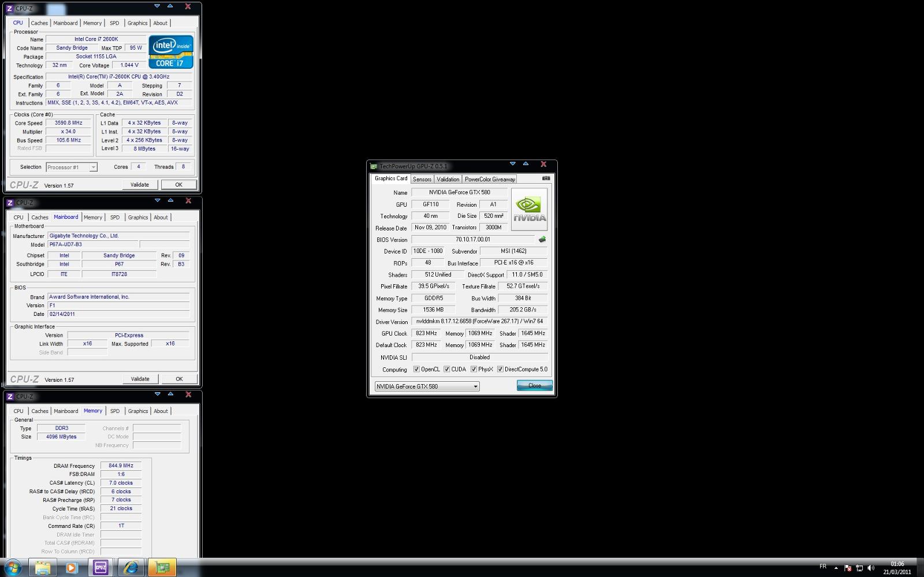Show hidden tray icons arrow

(x=836, y=568)
